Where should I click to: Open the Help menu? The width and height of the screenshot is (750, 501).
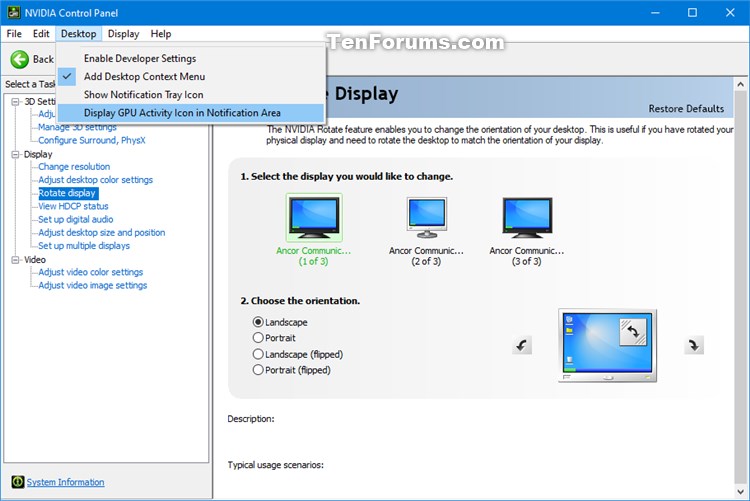click(161, 33)
